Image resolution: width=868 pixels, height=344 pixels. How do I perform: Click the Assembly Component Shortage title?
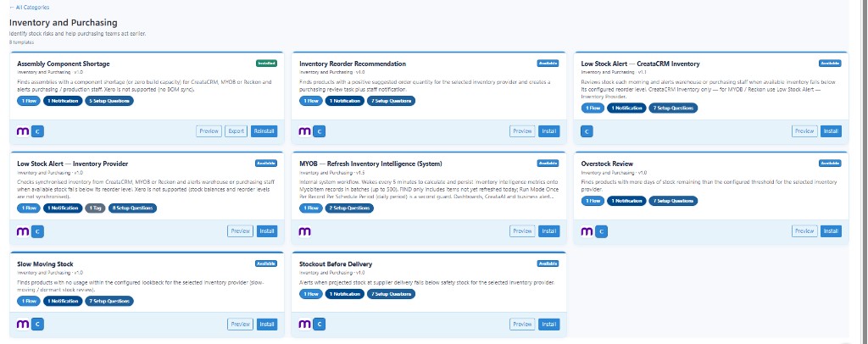point(63,64)
